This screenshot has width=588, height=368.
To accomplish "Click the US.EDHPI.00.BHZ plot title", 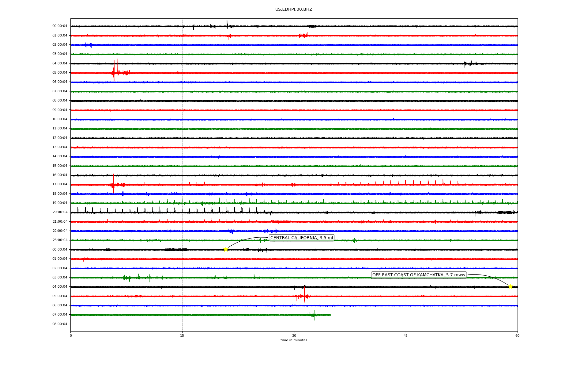I will [294, 10].
